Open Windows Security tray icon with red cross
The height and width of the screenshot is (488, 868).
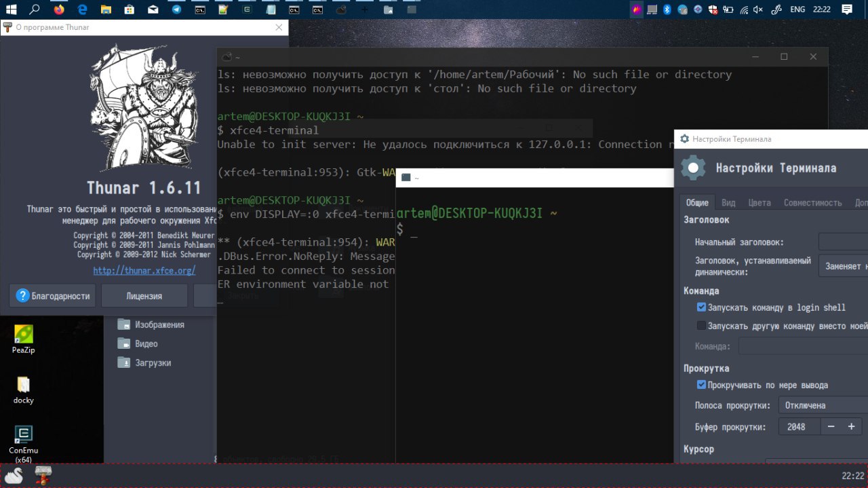pos(713,10)
